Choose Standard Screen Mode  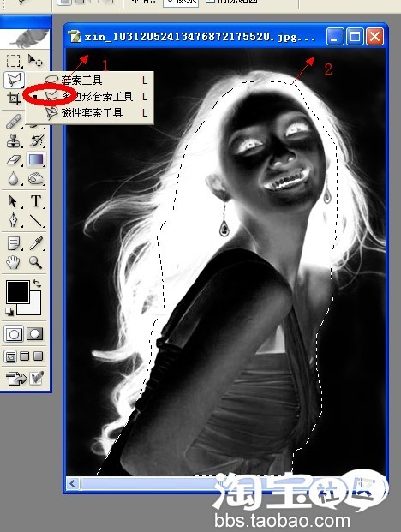11,356
